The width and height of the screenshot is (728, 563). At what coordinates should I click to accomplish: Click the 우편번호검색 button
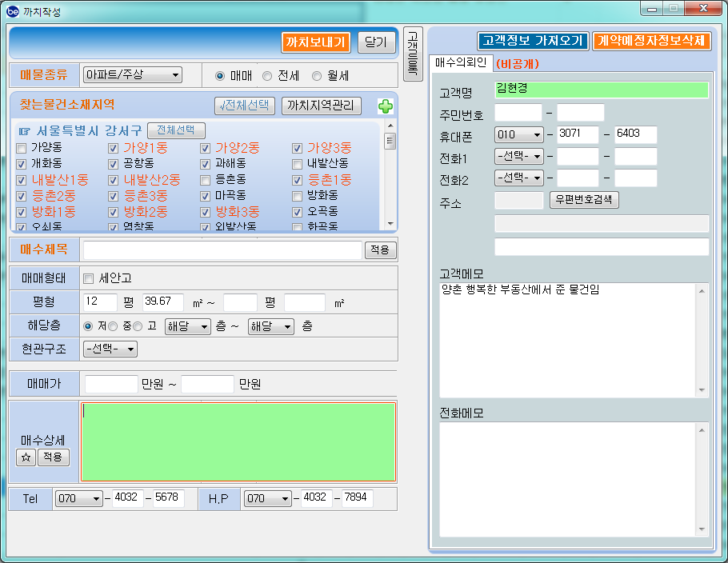(x=584, y=200)
